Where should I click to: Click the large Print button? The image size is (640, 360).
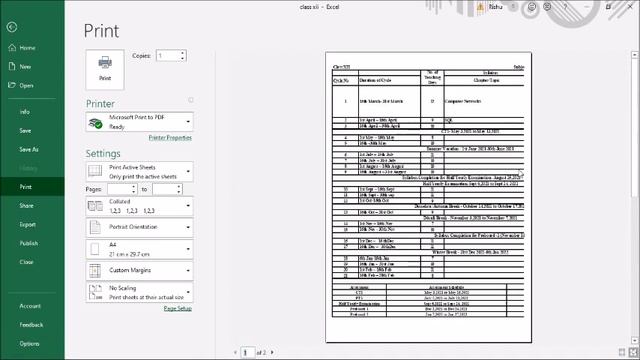(x=105, y=69)
